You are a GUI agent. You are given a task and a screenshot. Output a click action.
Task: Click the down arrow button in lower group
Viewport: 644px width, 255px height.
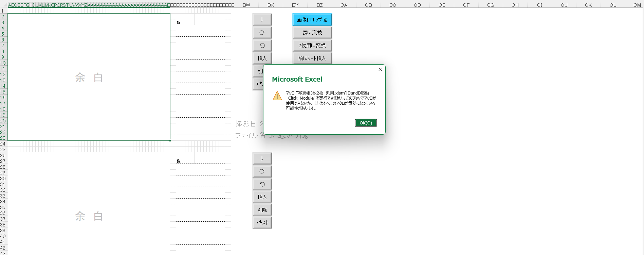tap(262, 158)
